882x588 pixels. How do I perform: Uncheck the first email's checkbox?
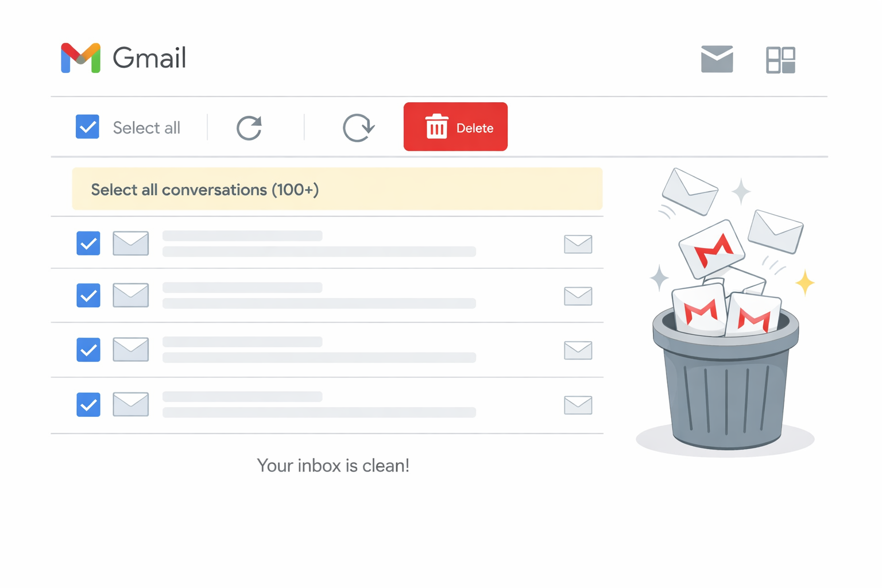pos(88,243)
